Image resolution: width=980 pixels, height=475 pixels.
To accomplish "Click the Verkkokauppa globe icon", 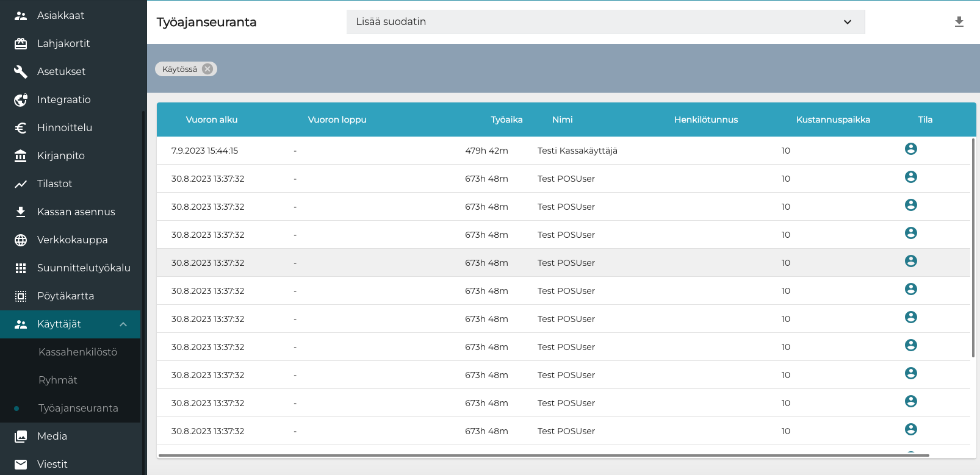I will click(21, 240).
